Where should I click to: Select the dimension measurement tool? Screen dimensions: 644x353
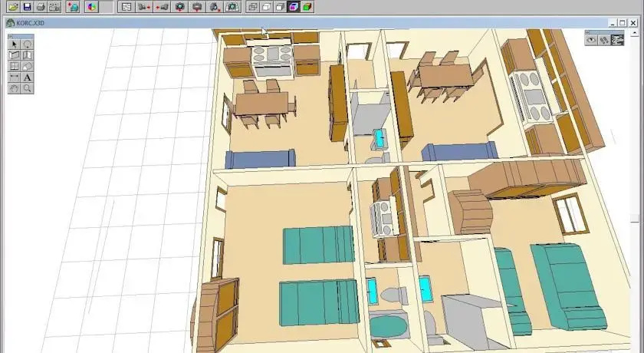15,78
